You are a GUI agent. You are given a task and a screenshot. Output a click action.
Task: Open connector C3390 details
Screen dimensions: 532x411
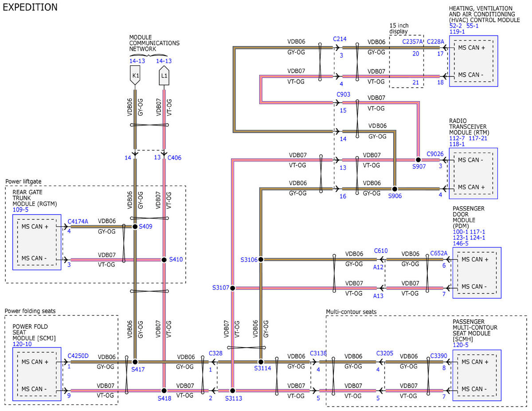pyautogui.click(x=438, y=356)
